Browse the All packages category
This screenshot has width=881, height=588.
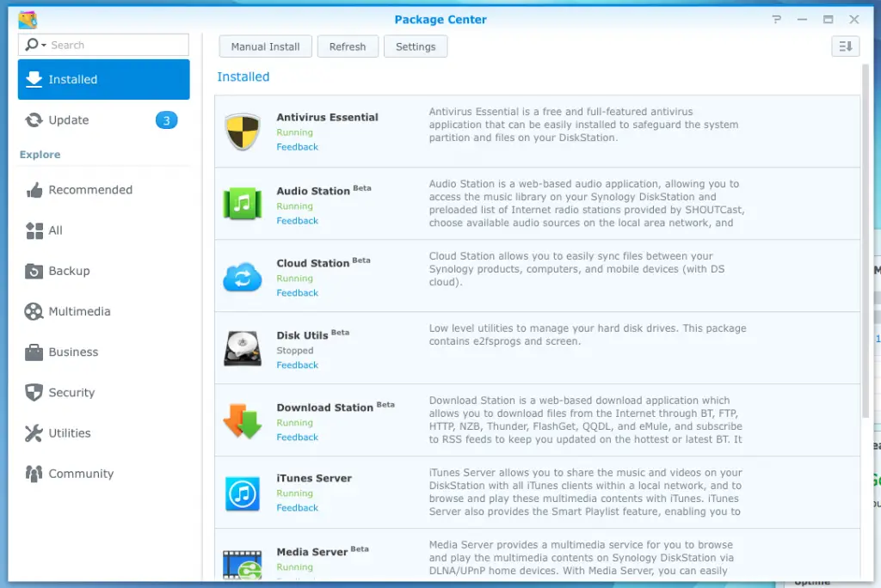pos(104,230)
